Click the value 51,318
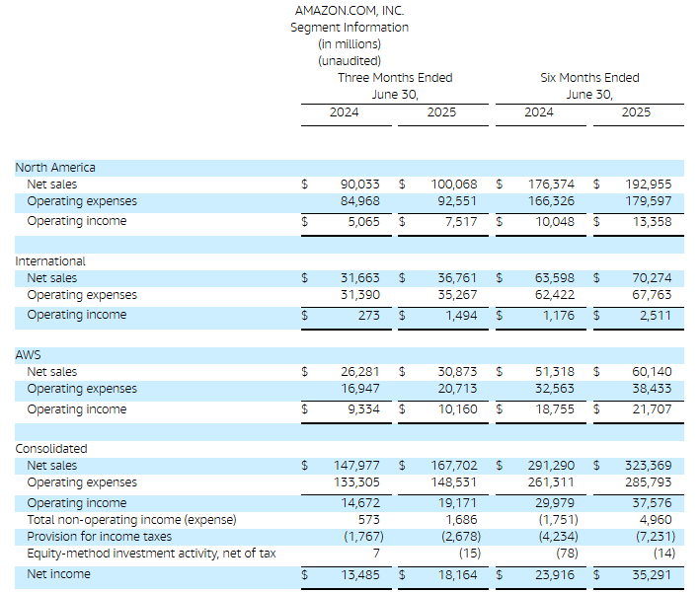This screenshot has width=700, height=593. pyautogui.click(x=555, y=372)
